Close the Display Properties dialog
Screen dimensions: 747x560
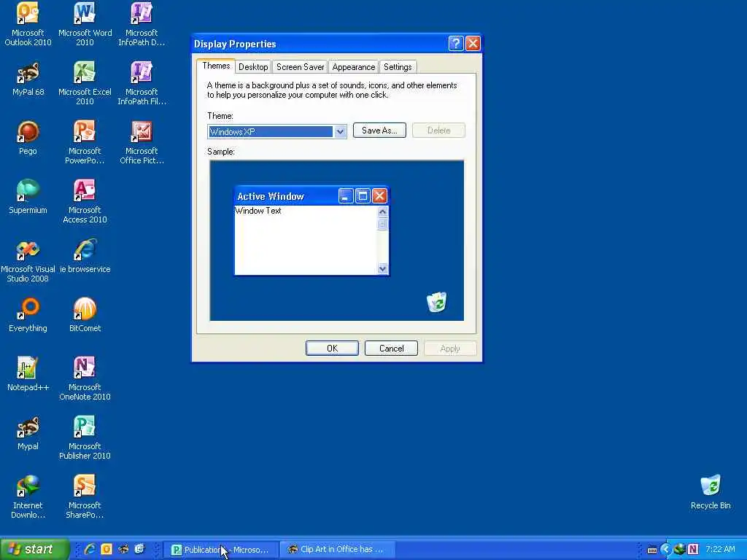(473, 43)
